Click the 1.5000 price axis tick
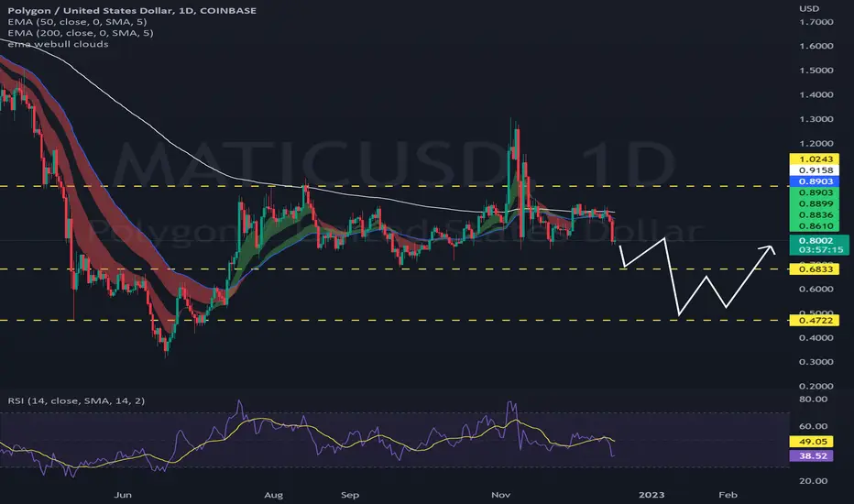 (x=816, y=71)
